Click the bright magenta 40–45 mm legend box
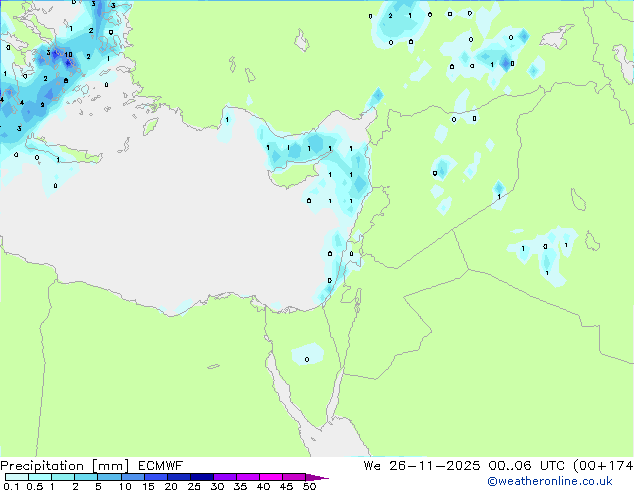This screenshot has width=634, height=490. tap(271, 477)
